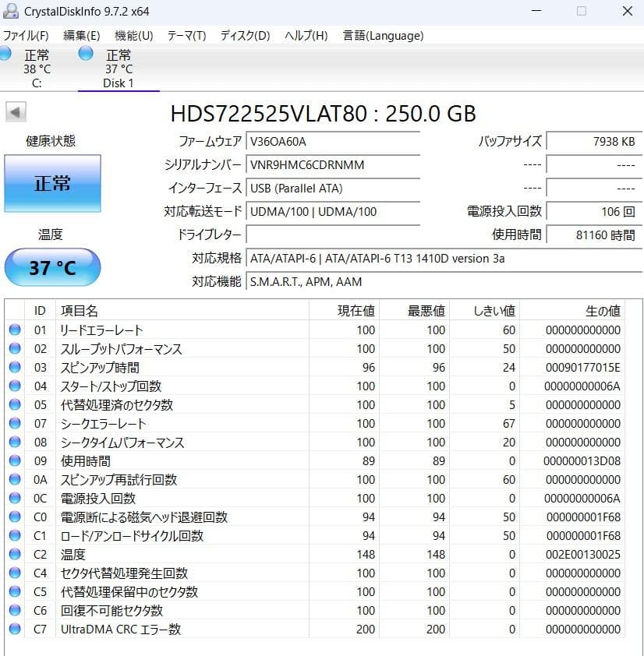Click the CrystalDiskInfo title bar icon
The width and height of the screenshot is (644, 656).
[x=10, y=10]
